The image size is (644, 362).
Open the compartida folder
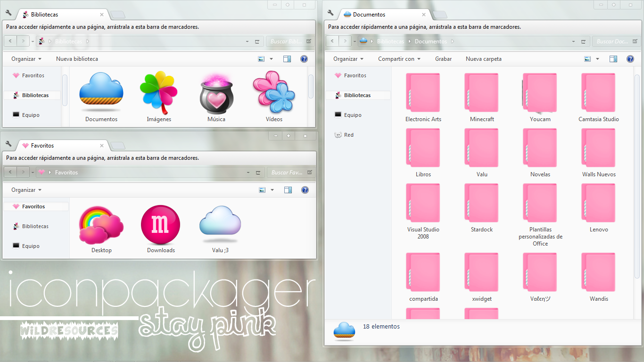click(423, 272)
